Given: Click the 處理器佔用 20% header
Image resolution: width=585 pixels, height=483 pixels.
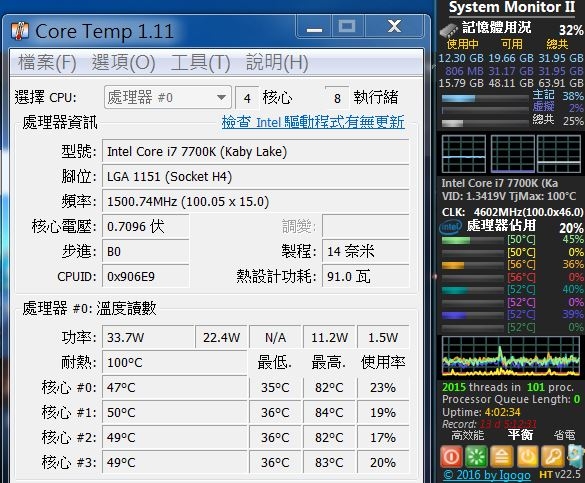Looking at the screenshot, I should pyautogui.click(x=525, y=226).
